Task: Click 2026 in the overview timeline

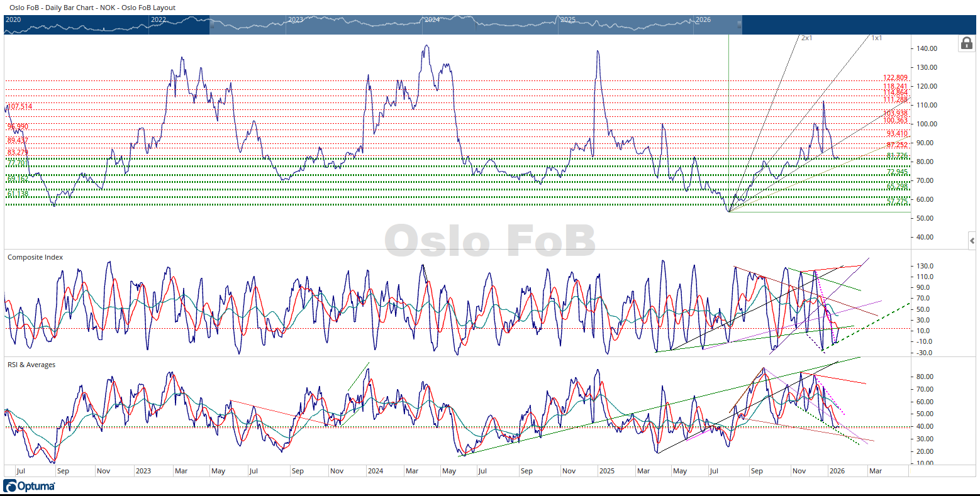Action: point(703,20)
